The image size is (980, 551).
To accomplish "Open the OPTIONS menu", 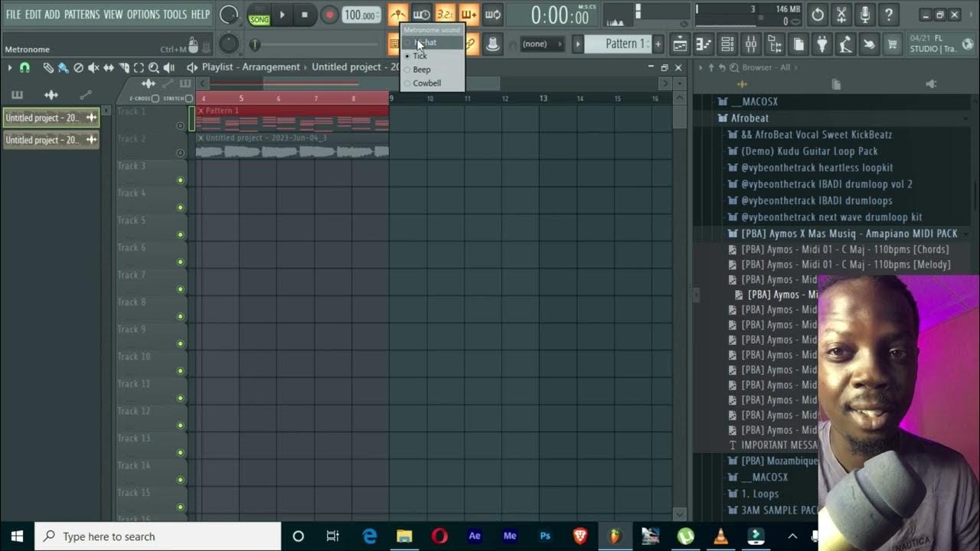I will coord(143,15).
